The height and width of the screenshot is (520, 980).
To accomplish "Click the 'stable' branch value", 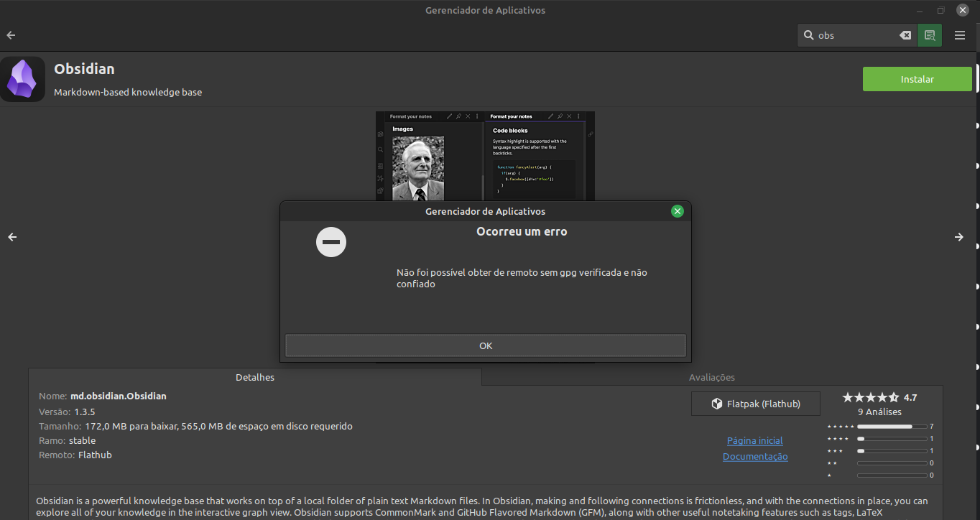I will pos(82,440).
